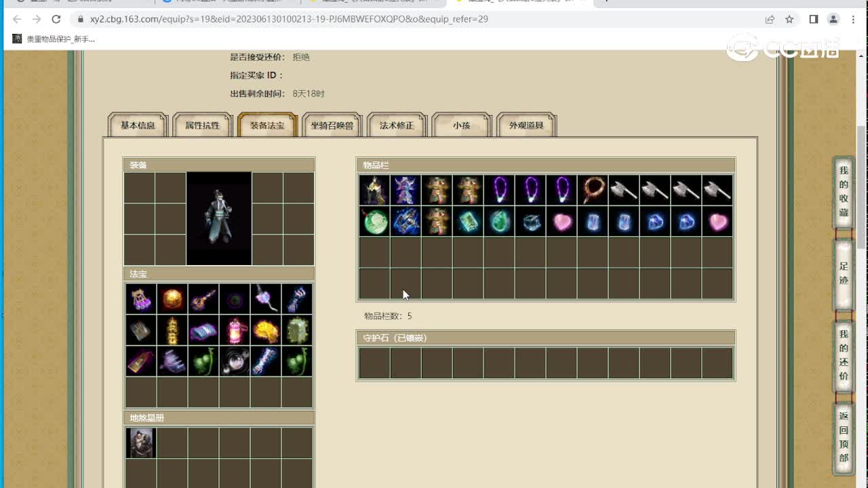Click the green rectangular card item
Image resolution: width=868 pixels, height=488 pixels.
(x=468, y=222)
